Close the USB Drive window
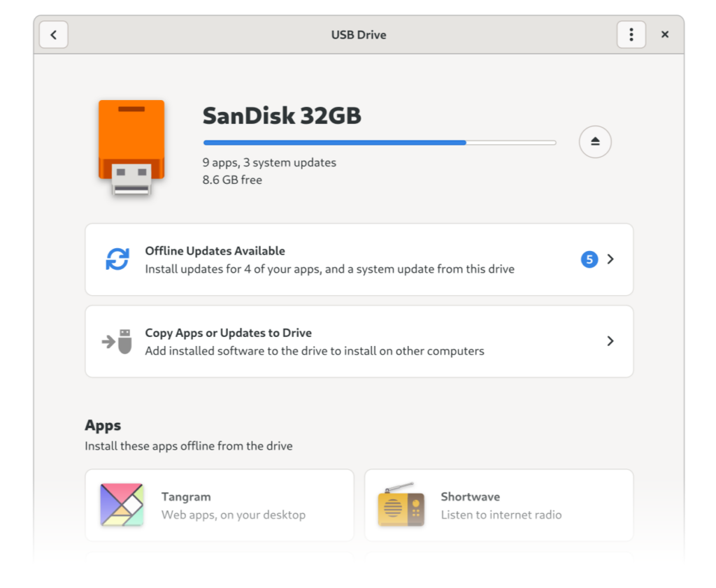This screenshot has height=588, width=716. tap(665, 35)
